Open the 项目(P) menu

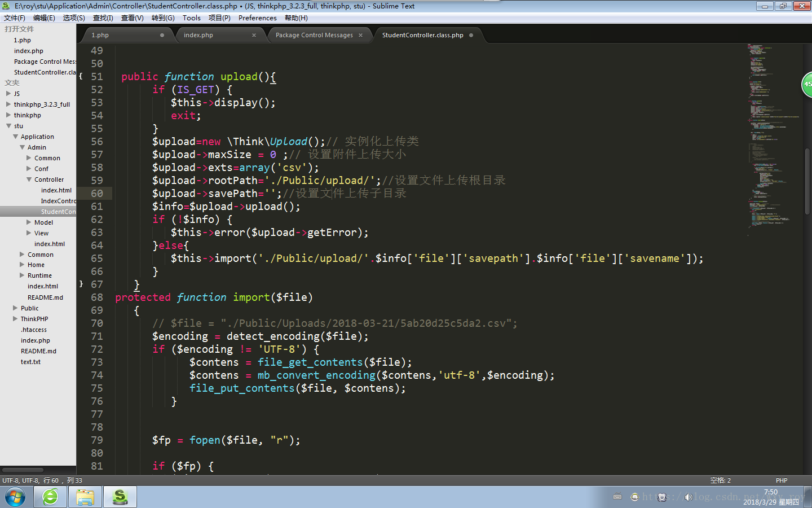pyautogui.click(x=219, y=18)
